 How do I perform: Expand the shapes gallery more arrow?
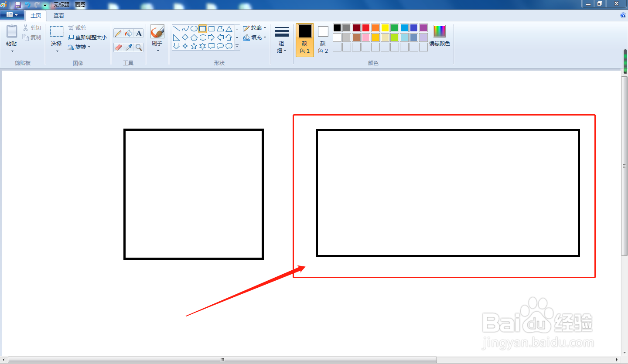(237, 46)
